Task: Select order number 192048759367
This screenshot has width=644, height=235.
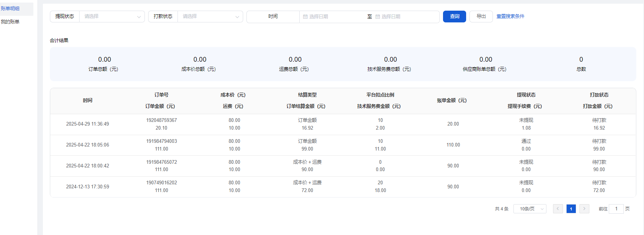Action: click(x=161, y=120)
